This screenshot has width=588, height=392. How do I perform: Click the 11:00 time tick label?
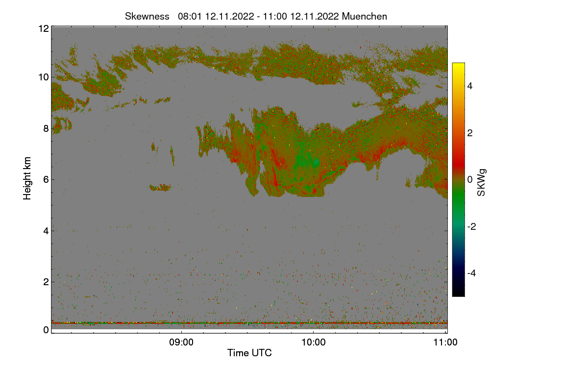click(x=445, y=343)
